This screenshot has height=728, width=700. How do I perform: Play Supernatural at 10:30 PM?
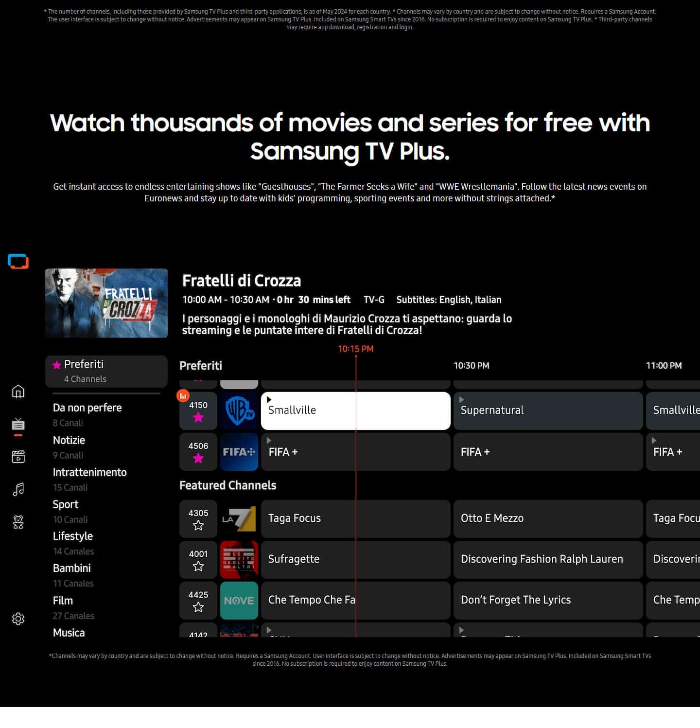click(548, 410)
